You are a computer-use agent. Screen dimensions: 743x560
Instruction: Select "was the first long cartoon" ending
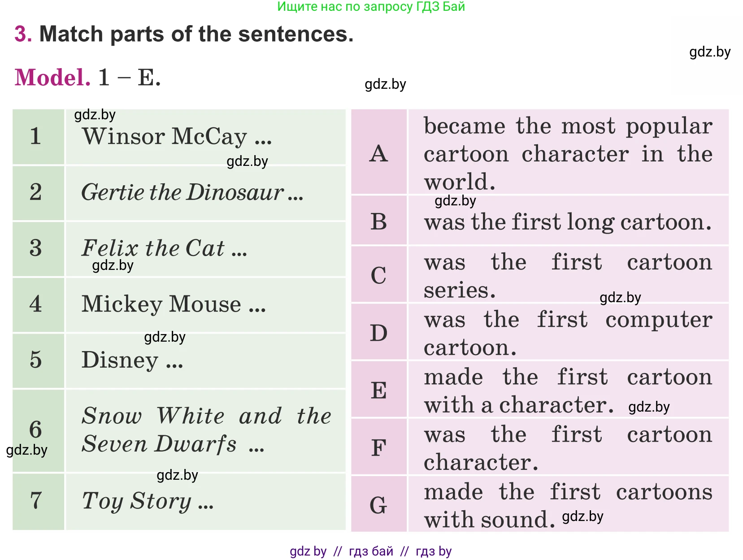pos(567,222)
